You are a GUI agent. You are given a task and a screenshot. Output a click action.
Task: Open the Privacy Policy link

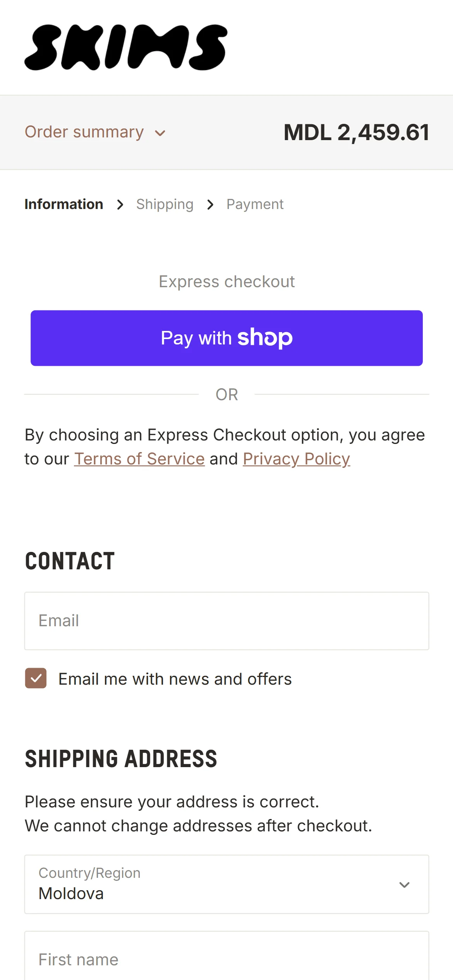point(296,459)
